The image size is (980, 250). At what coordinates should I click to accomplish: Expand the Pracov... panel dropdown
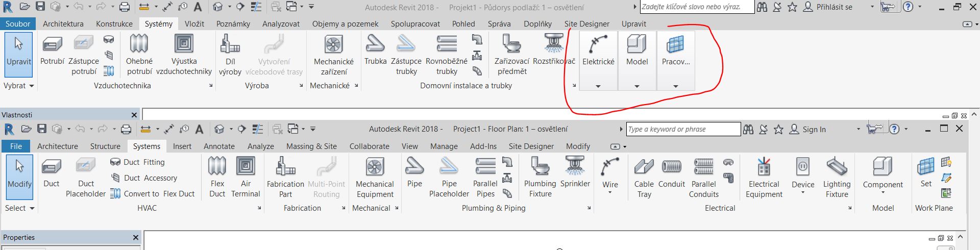676,86
